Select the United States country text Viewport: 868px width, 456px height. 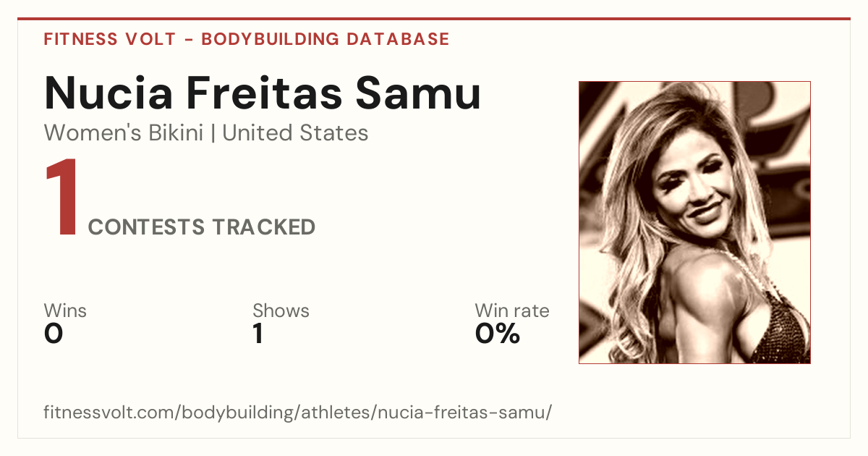click(295, 133)
